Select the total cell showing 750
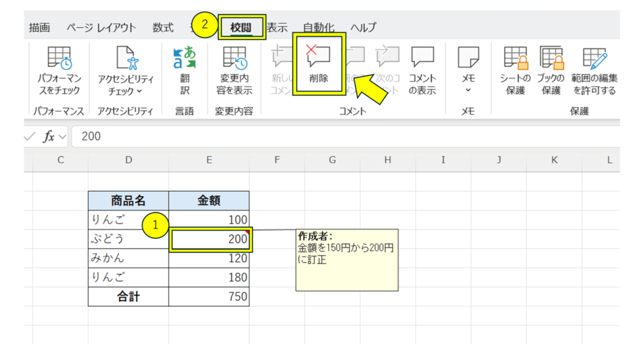 click(x=209, y=297)
